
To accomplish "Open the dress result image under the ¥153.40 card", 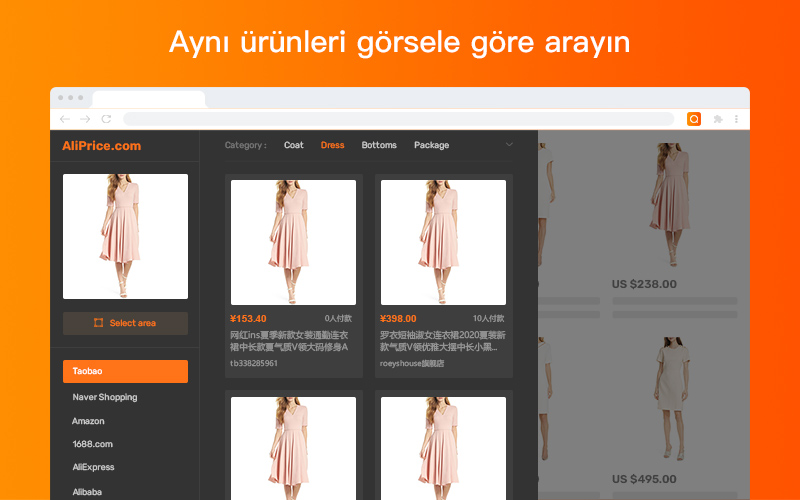I will click(293, 448).
